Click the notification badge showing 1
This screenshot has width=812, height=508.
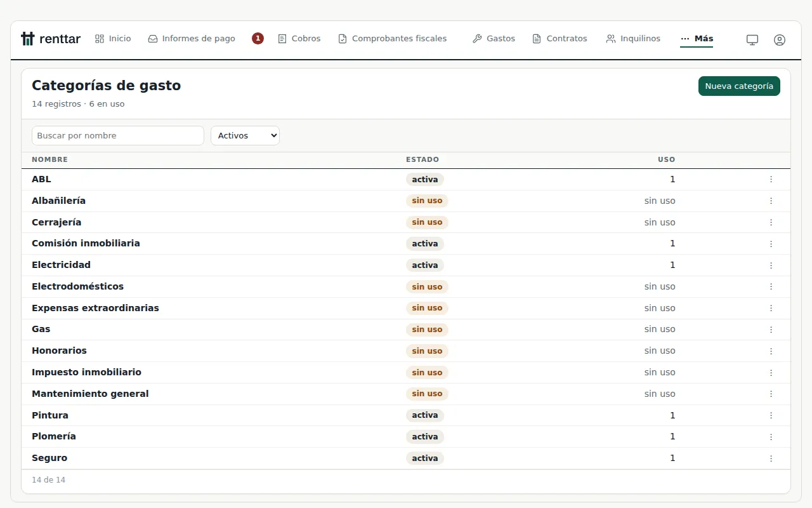pyautogui.click(x=258, y=39)
